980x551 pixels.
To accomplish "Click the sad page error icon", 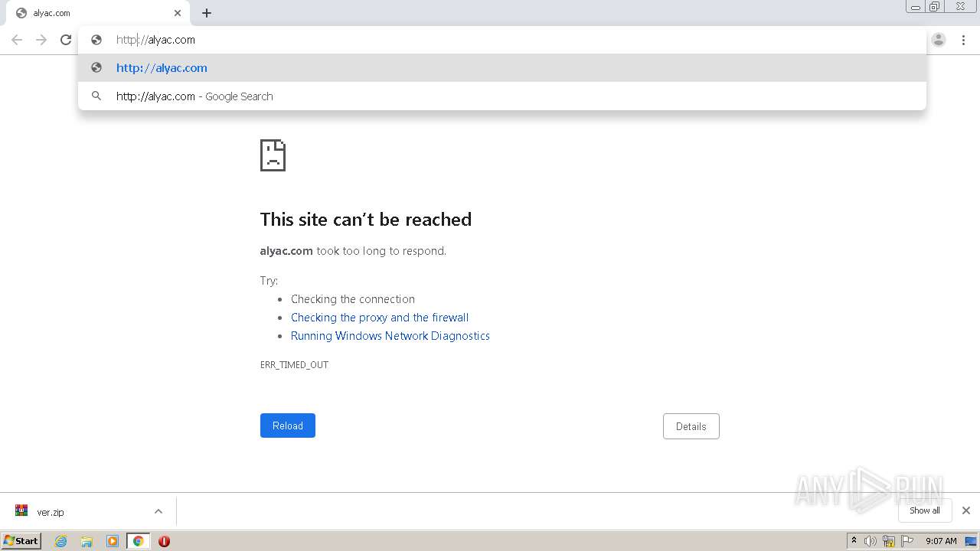I will (x=273, y=155).
